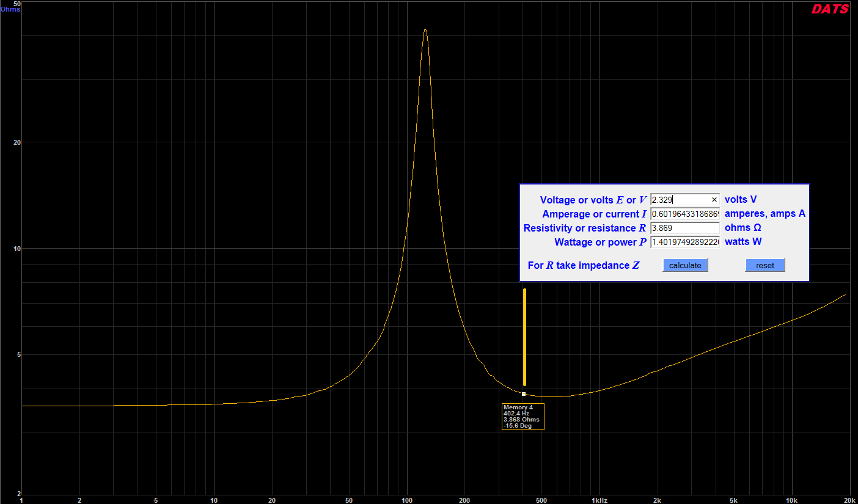Image resolution: width=858 pixels, height=504 pixels.
Task: Click the Ohms axis label
Action: [x=10, y=9]
